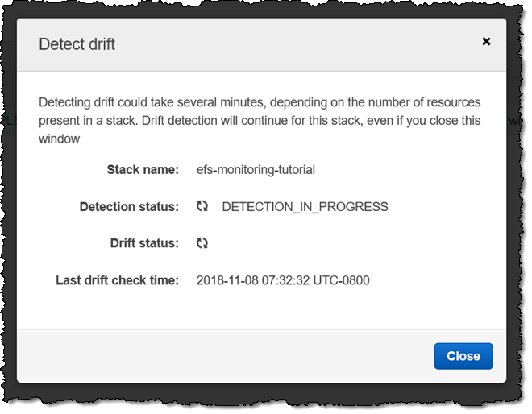Click the DETECTION_IN_PROGRESS status text
The height and width of the screenshot is (414, 532).
(x=305, y=207)
